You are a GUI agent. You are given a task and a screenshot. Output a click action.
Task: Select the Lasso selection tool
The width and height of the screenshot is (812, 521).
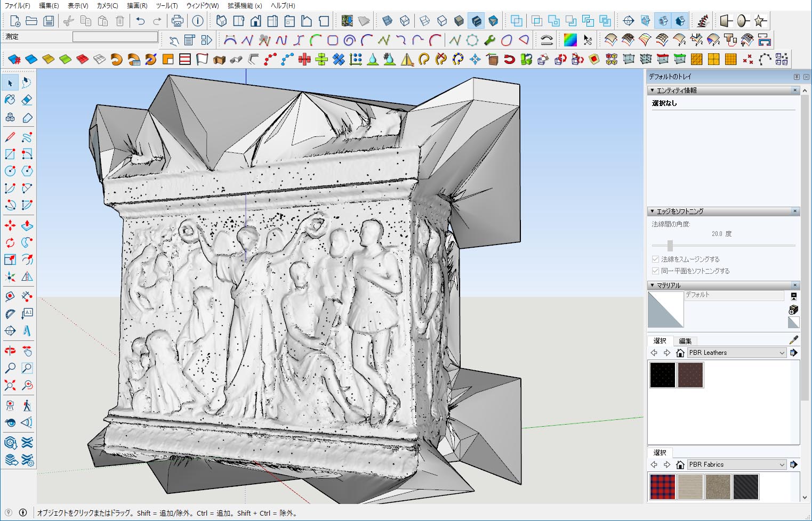click(27, 83)
